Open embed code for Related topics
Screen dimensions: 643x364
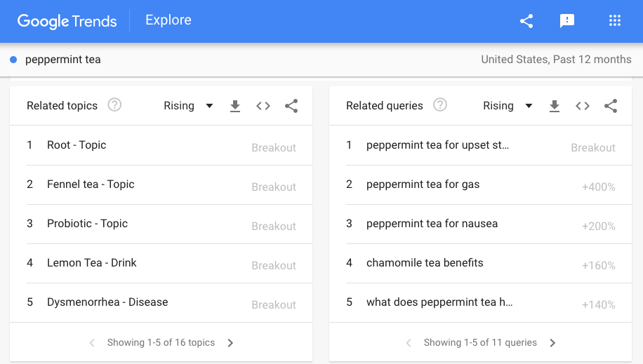coord(263,106)
